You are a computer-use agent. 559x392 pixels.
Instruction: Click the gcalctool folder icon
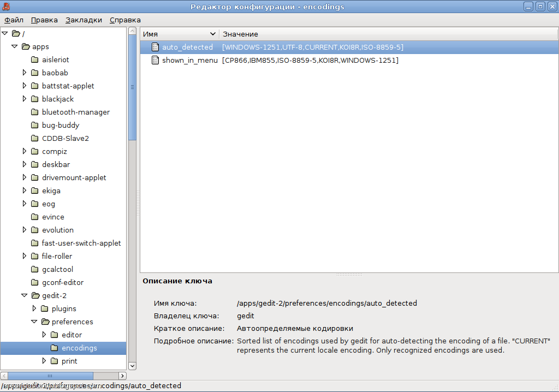[x=34, y=269]
